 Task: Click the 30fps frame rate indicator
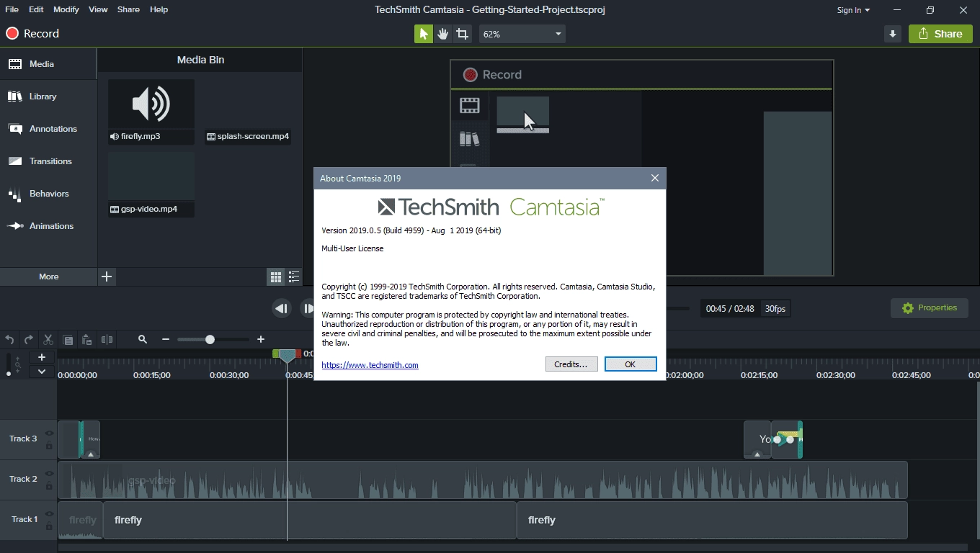tap(775, 309)
